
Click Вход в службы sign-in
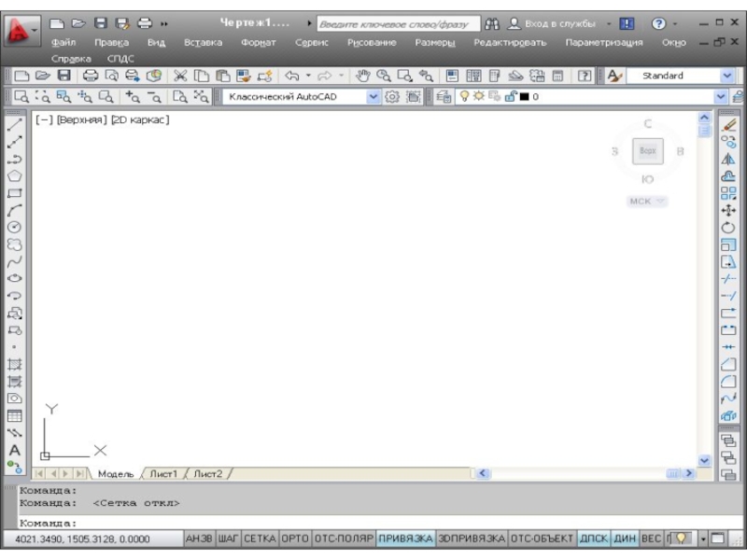pos(552,23)
